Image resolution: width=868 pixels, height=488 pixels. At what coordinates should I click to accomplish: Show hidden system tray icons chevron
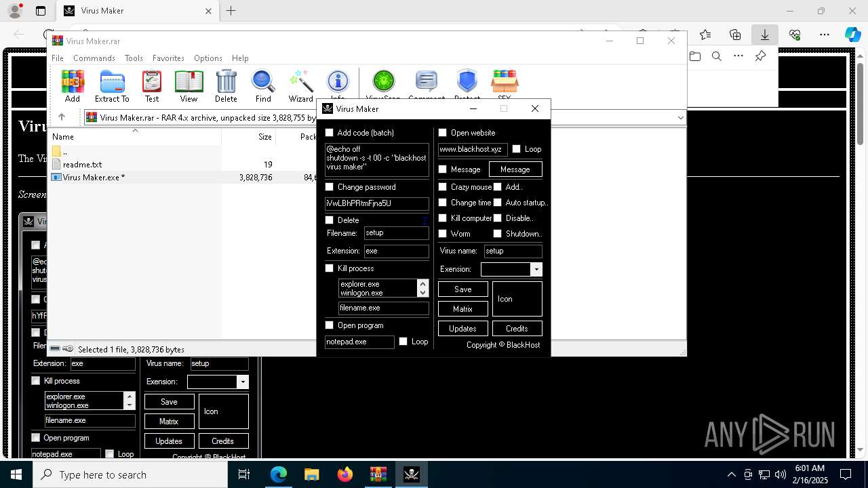pos(731,474)
